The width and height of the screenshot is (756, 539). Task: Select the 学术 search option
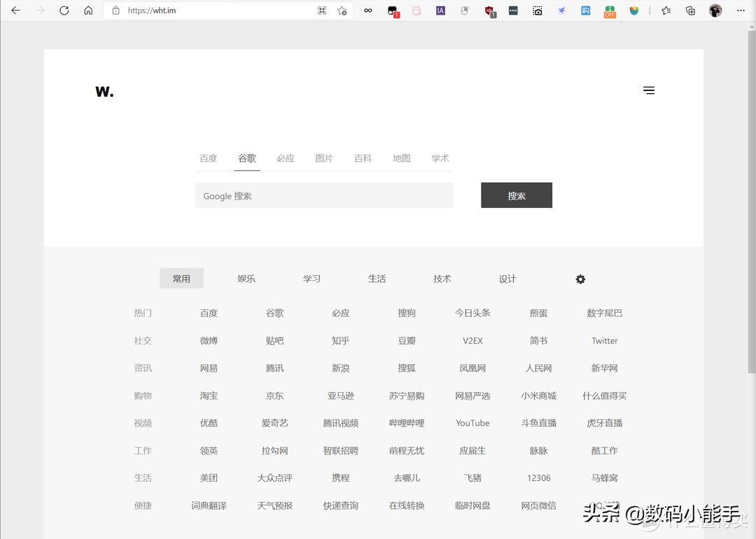point(440,158)
